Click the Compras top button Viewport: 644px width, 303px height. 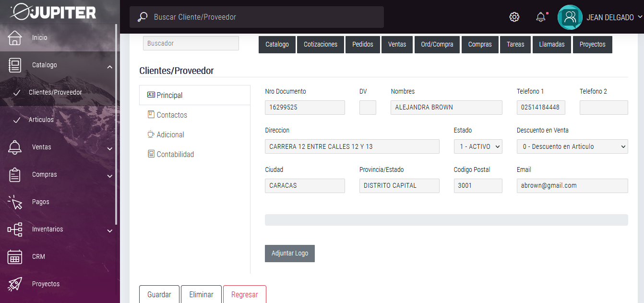[x=480, y=44]
